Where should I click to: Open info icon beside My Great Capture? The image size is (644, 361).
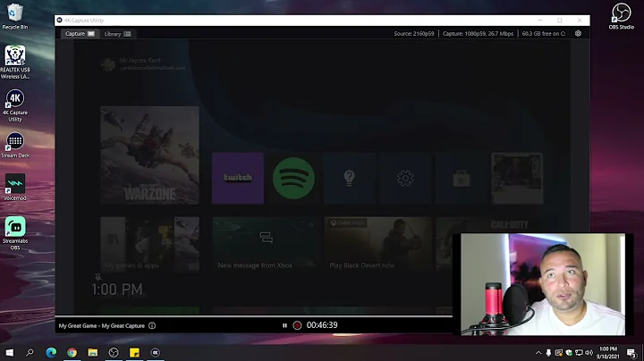tap(152, 326)
